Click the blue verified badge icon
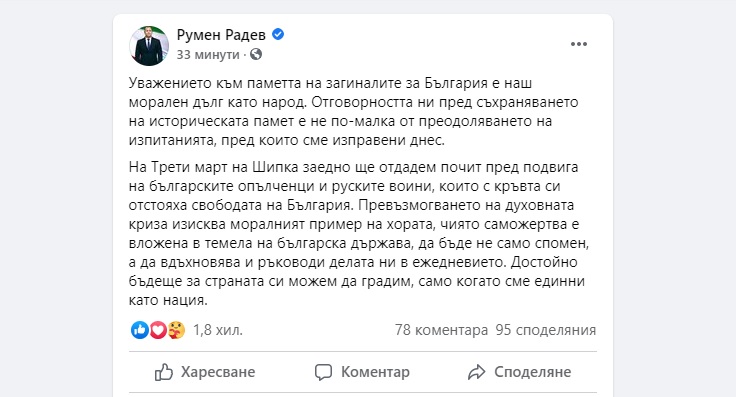This screenshot has height=397, width=736. tap(278, 34)
